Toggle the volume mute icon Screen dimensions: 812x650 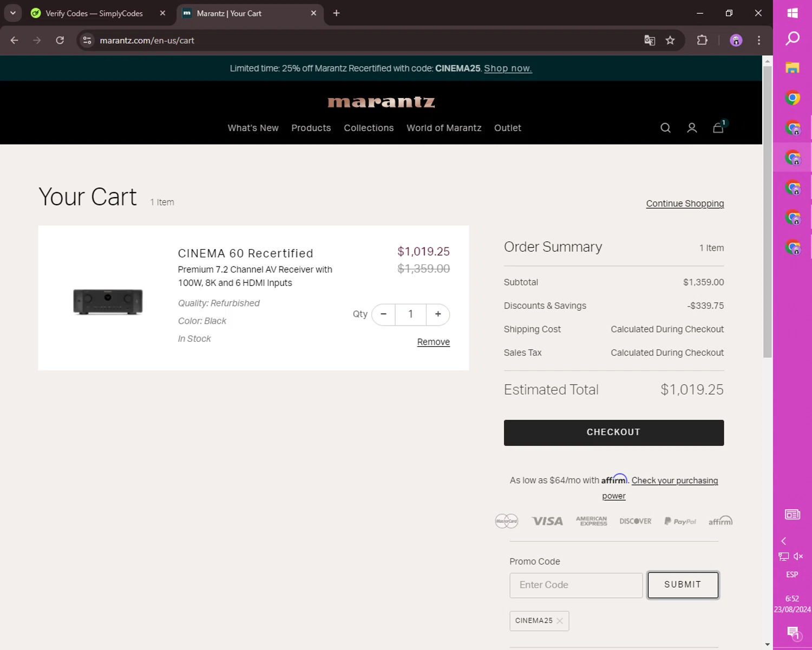pos(798,556)
